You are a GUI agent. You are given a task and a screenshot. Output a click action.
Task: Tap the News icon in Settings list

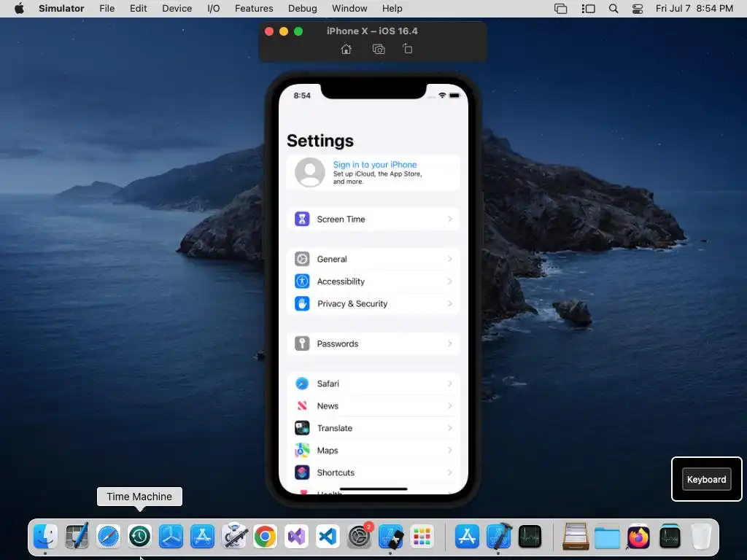click(x=302, y=405)
